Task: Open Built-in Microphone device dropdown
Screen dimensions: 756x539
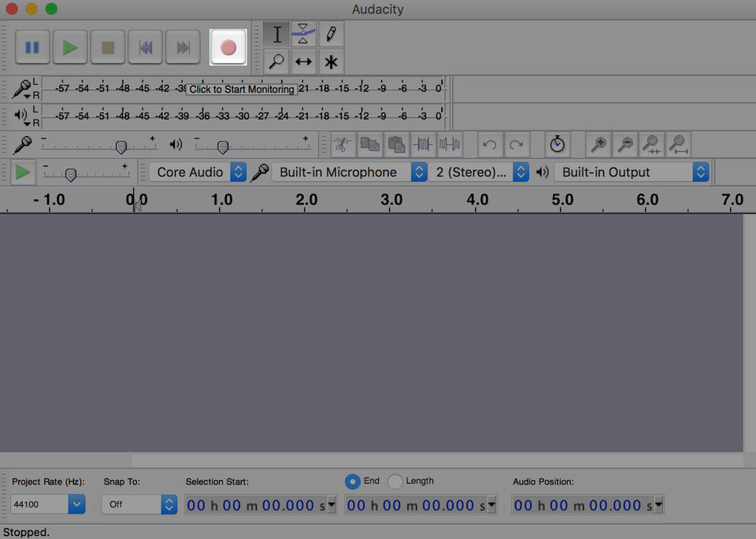Action: point(350,172)
